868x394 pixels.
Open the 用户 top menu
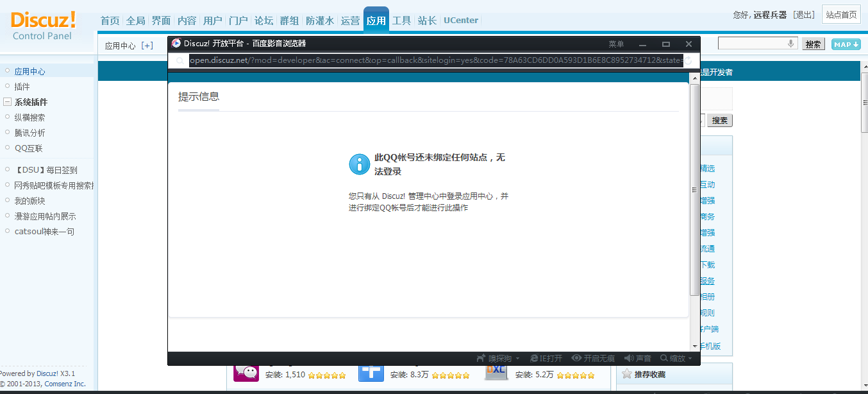click(x=213, y=21)
